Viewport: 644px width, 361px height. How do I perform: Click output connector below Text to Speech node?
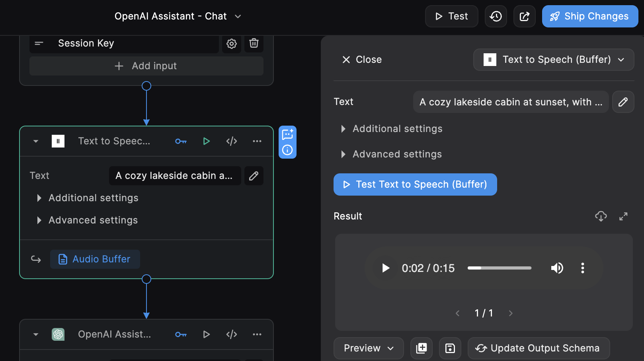(x=146, y=279)
